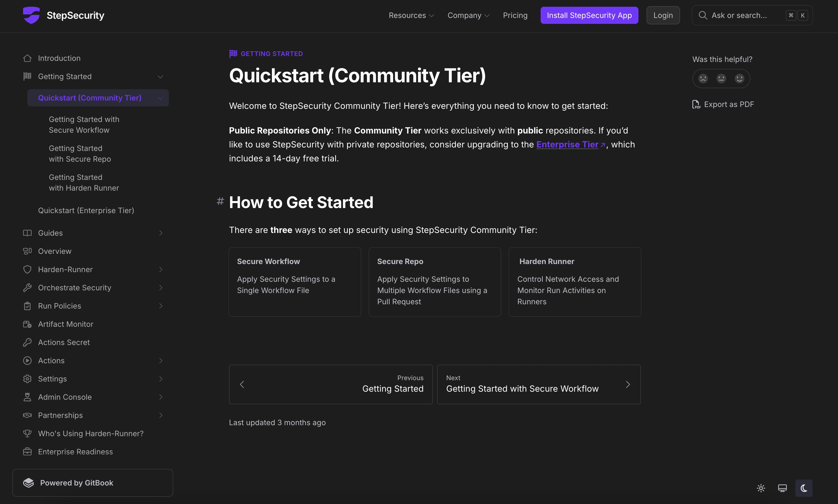The image size is (838, 504).
Task: Click the Overview layout icon
Action: pos(27,251)
